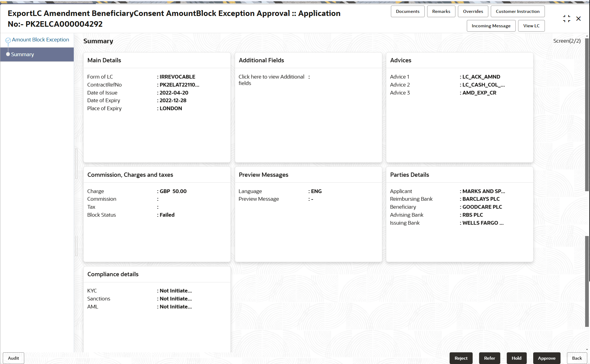Click the checkmark icon beside Amount Block Exception

pos(8,39)
